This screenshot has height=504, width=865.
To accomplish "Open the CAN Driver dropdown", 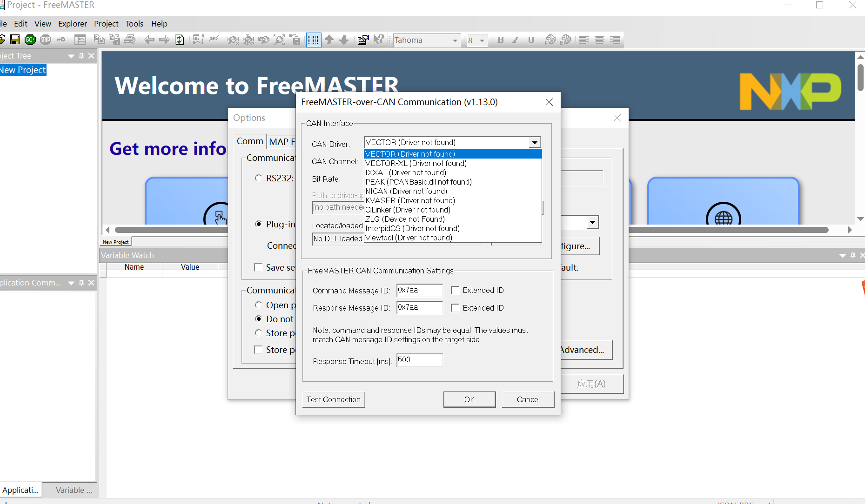I will [534, 142].
